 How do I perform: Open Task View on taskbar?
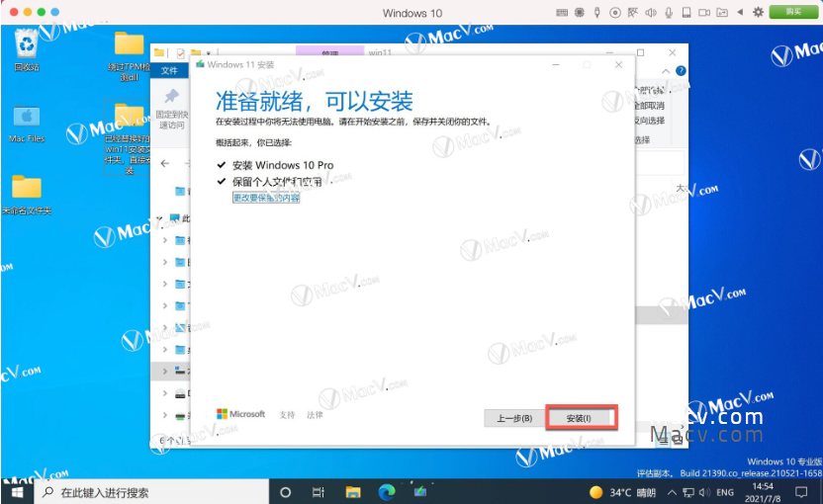319,492
